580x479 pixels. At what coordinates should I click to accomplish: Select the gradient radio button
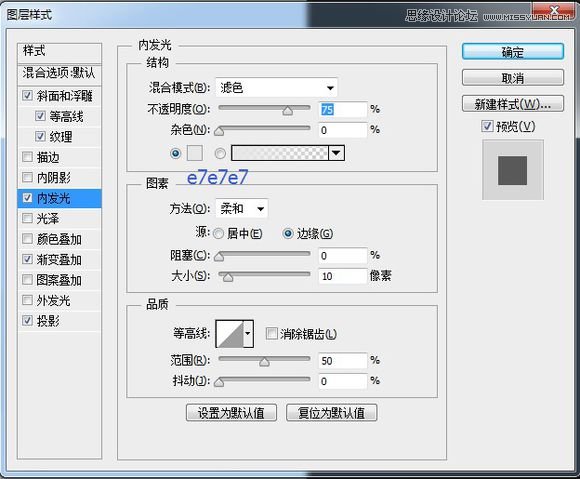[220, 153]
